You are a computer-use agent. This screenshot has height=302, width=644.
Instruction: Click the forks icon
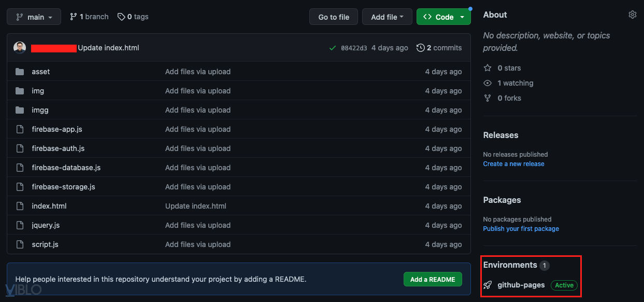click(488, 98)
